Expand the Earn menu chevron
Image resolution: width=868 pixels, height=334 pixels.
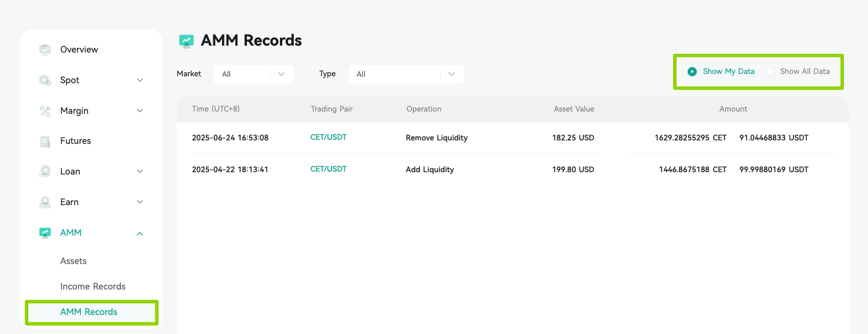click(x=140, y=202)
